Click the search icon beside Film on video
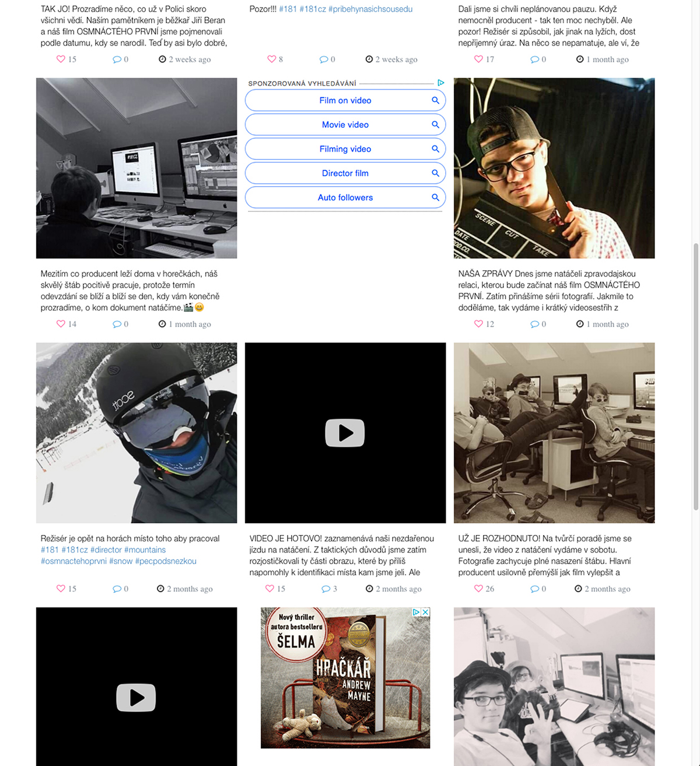Viewport: 700px width, 766px height. [435, 100]
